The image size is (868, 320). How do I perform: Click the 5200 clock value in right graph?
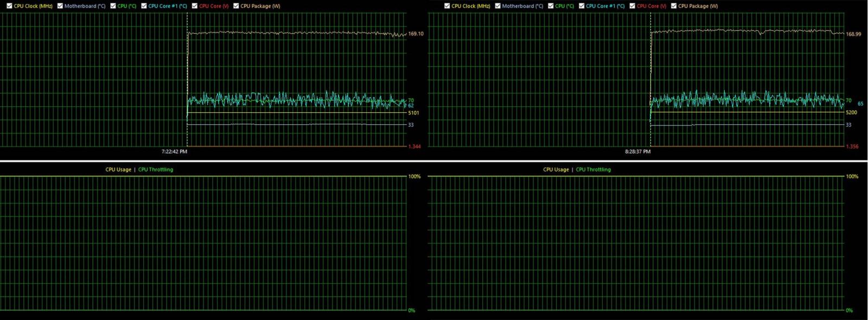851,113
